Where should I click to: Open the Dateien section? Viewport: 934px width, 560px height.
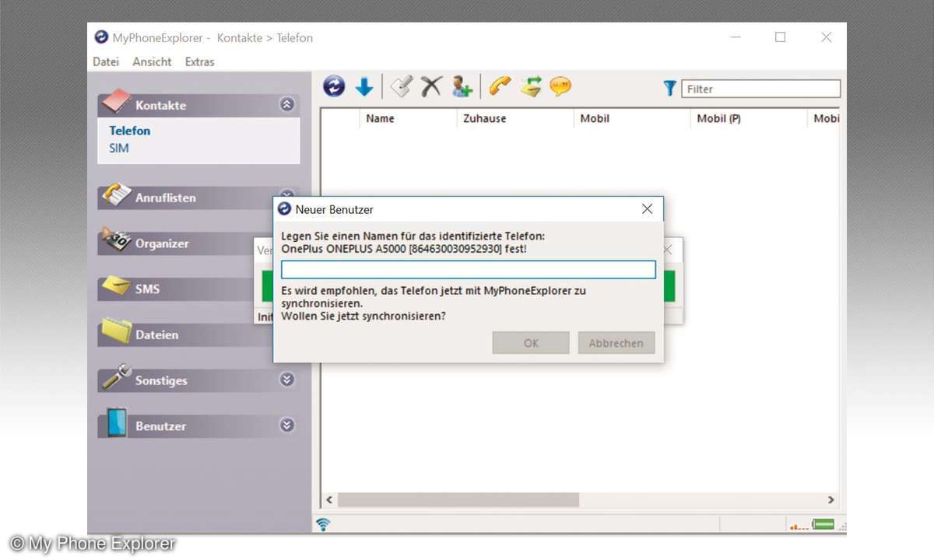coord(156,334)
